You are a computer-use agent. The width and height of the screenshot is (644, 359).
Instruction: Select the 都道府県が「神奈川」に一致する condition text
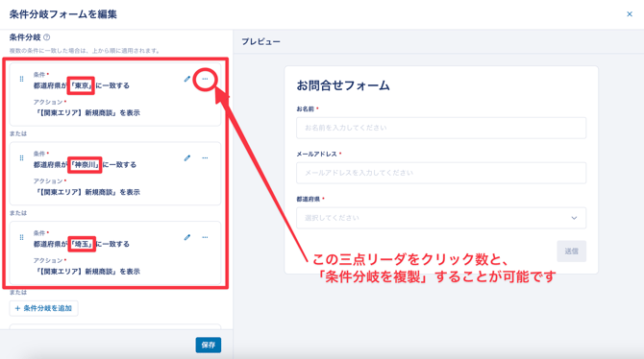pos(85,165)
